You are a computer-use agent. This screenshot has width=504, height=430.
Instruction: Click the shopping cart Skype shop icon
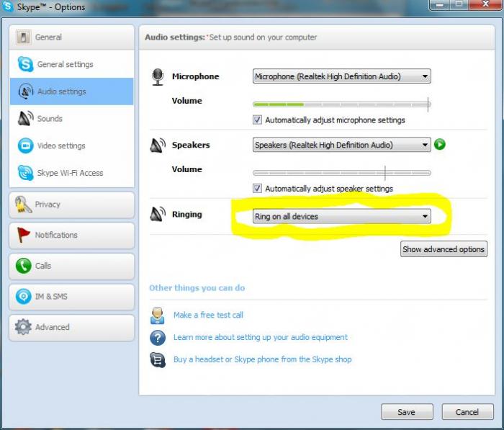[158, 360]
